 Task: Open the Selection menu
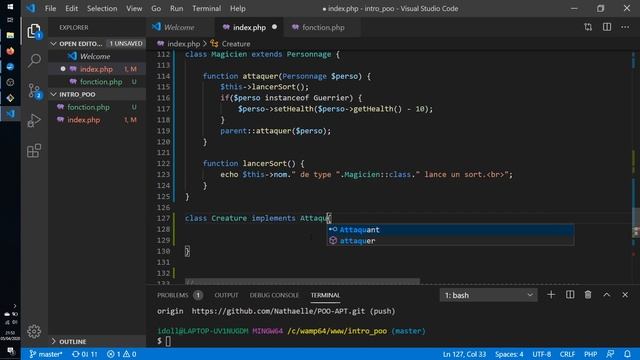point(102,8)
